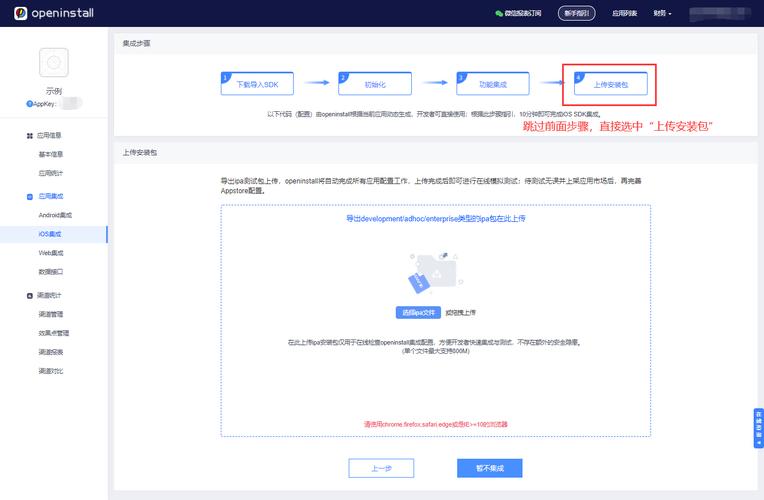Click the app avatar placeholder icon

click(54, 63)
